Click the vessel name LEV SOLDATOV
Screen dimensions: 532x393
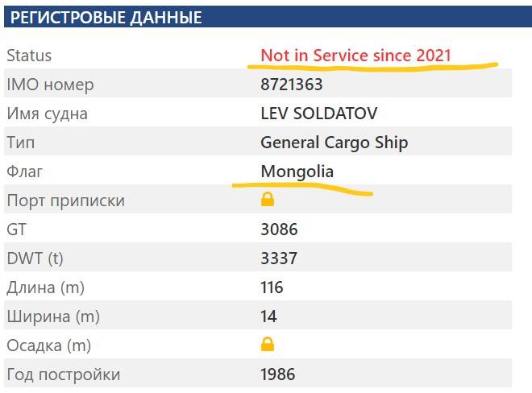pyautogui.click(x=319, y=114)
